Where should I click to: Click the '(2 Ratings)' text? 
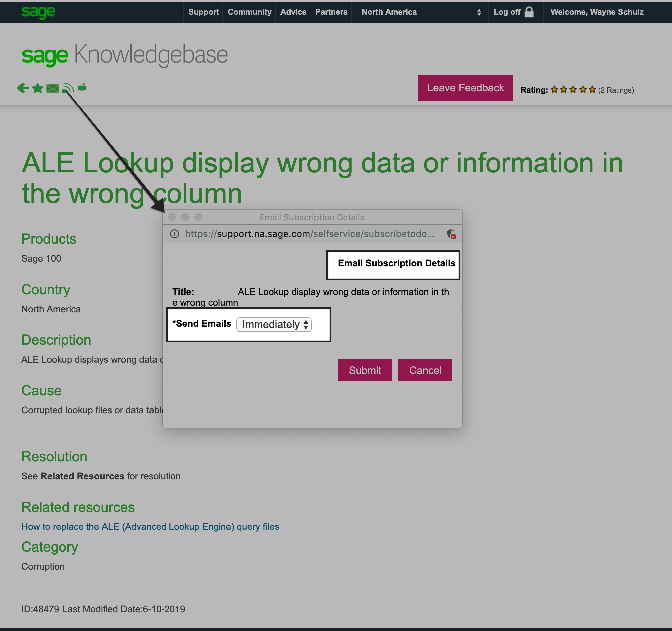(616, 90)
